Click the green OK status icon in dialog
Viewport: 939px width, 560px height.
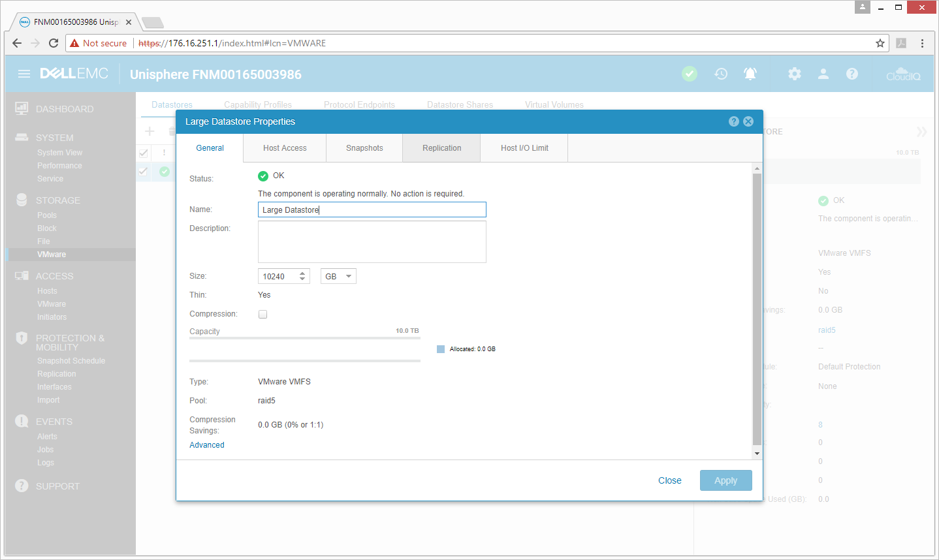[263, 176]
